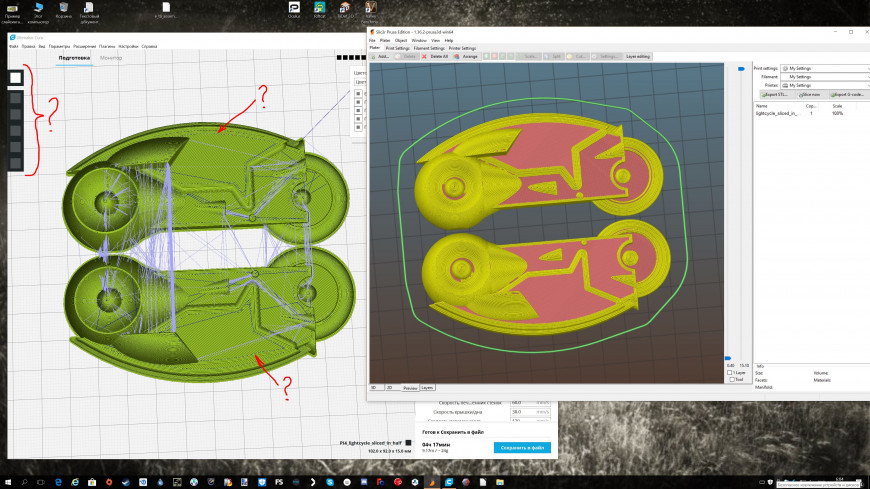Click the Split tool in Slic3r toolbar
This screenshot has width=870, height=489.
[x=553, y=57]
